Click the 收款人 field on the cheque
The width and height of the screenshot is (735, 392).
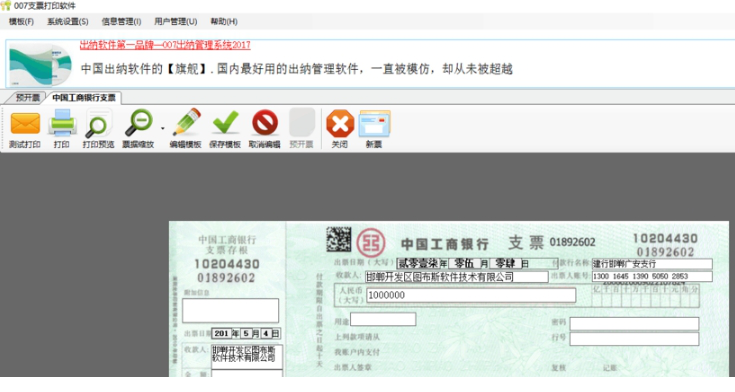(x=457, y=277)
